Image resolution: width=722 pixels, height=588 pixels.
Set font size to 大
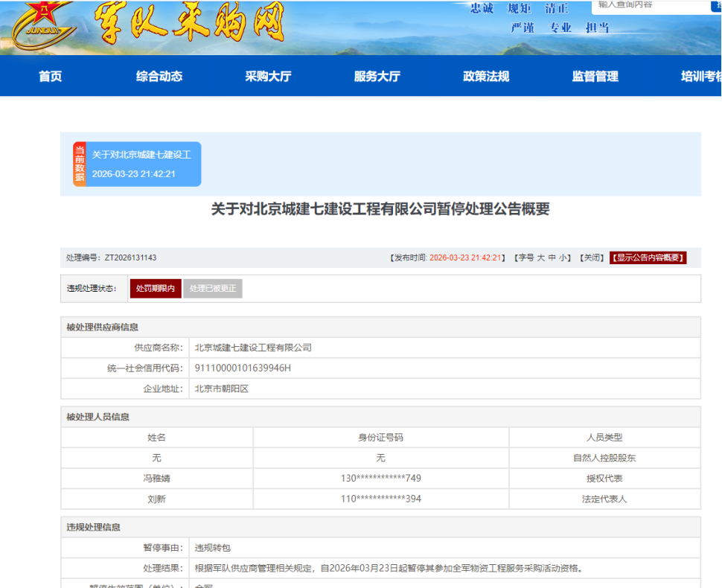pyautogui.click(x=541, y=258)
